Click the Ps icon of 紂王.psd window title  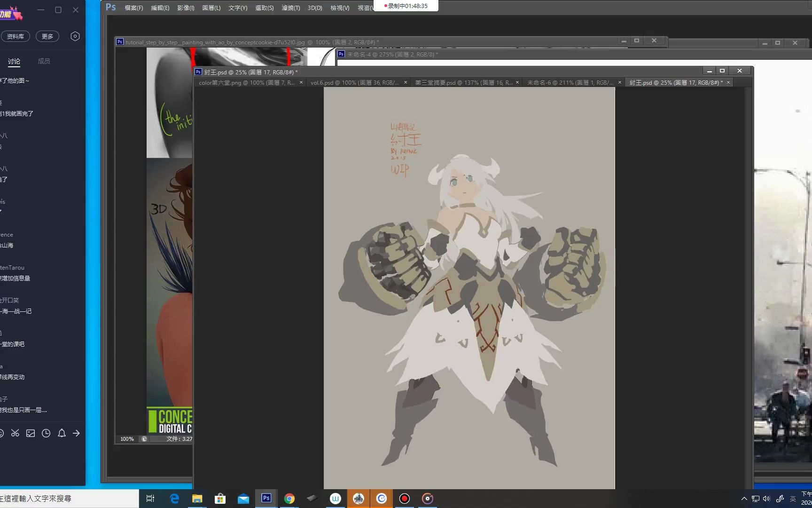pos(198,72)
